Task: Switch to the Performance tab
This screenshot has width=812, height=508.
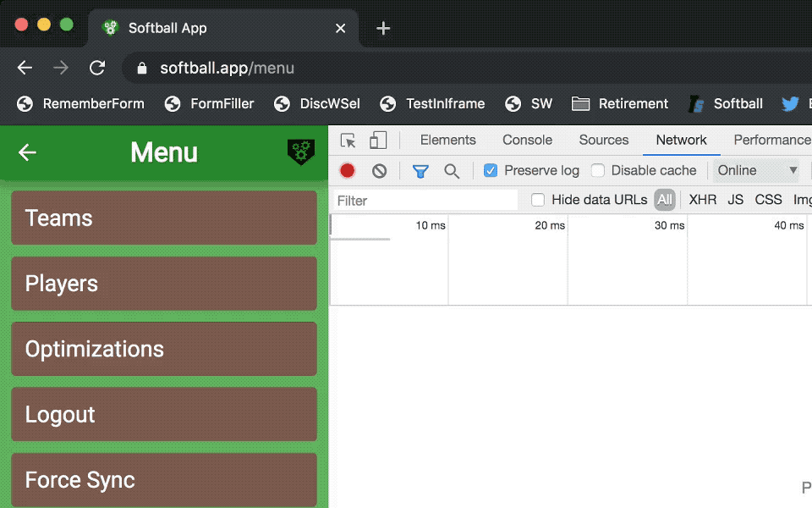Action: click(772, 140)
